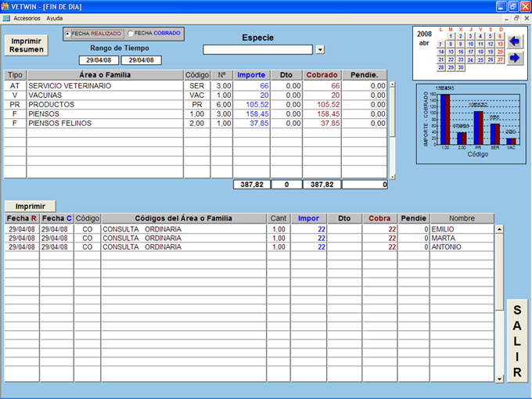532x399 pixels.
Task: Click the details table scrollbar thumb
Action: (499, 271)
